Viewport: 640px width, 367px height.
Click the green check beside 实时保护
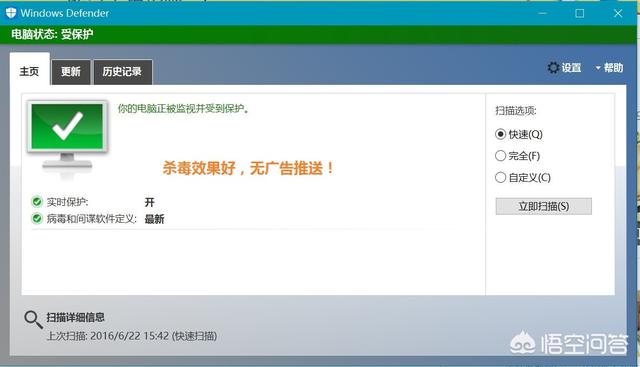pos(37,202)
